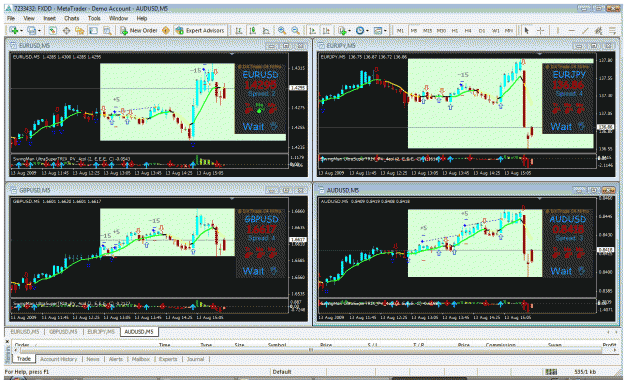Click connection status bars in status bar
The image size is (625, 380).
click(x=552, y=372)
